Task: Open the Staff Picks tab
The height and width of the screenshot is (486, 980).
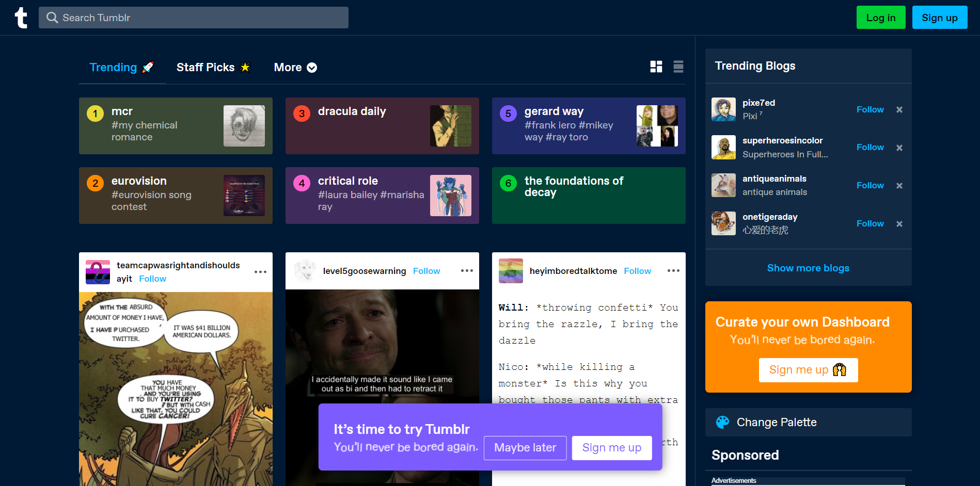Action: click(x=213, y=68)
